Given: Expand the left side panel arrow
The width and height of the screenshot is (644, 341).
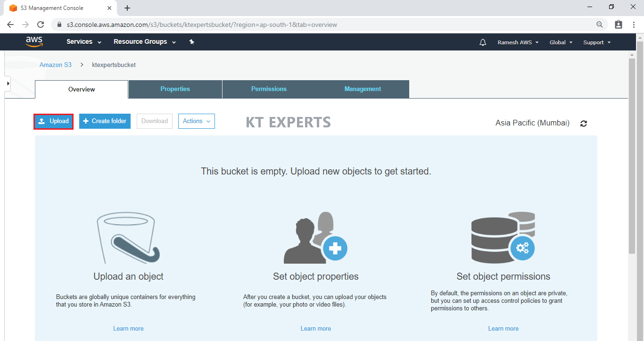Looking at the screenshot, I should pyautogui.click(x=8, y=83).
